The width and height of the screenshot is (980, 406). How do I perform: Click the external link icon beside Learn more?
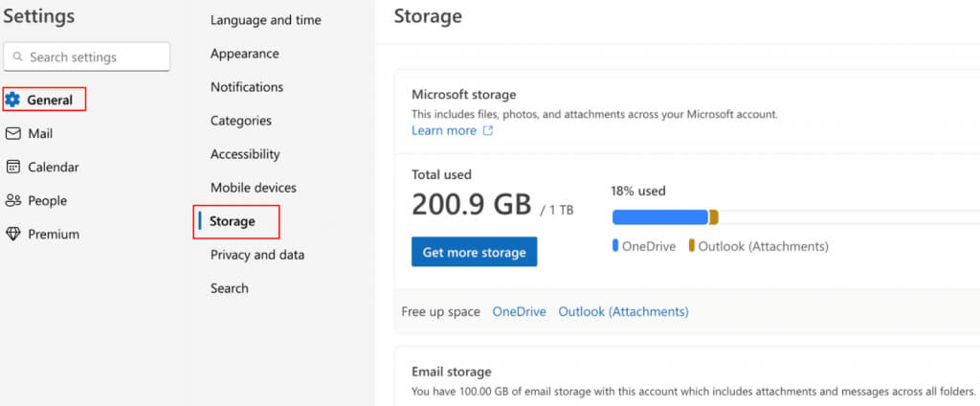pyautogui.click(x=487, y=131)
